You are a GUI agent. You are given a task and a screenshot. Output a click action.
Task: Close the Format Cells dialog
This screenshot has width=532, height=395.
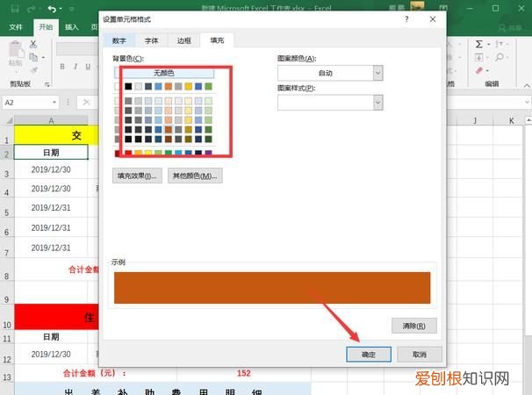(433, 19)
